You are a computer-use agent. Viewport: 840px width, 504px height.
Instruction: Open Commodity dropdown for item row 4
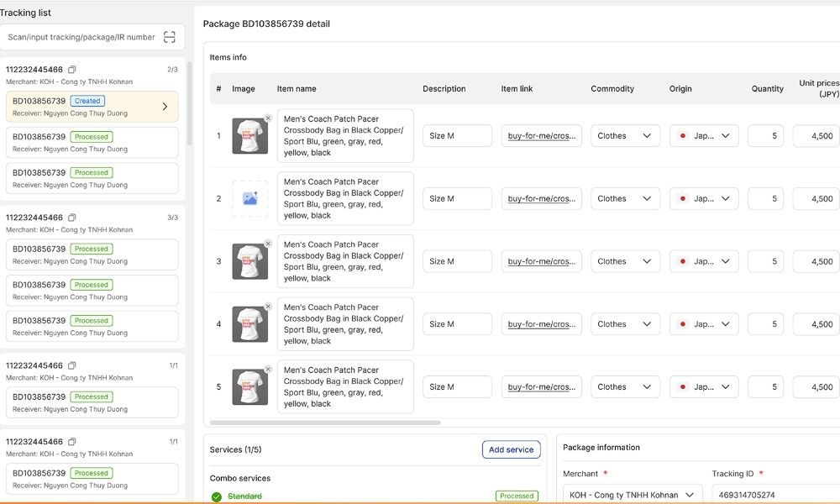tap(625, 324)
